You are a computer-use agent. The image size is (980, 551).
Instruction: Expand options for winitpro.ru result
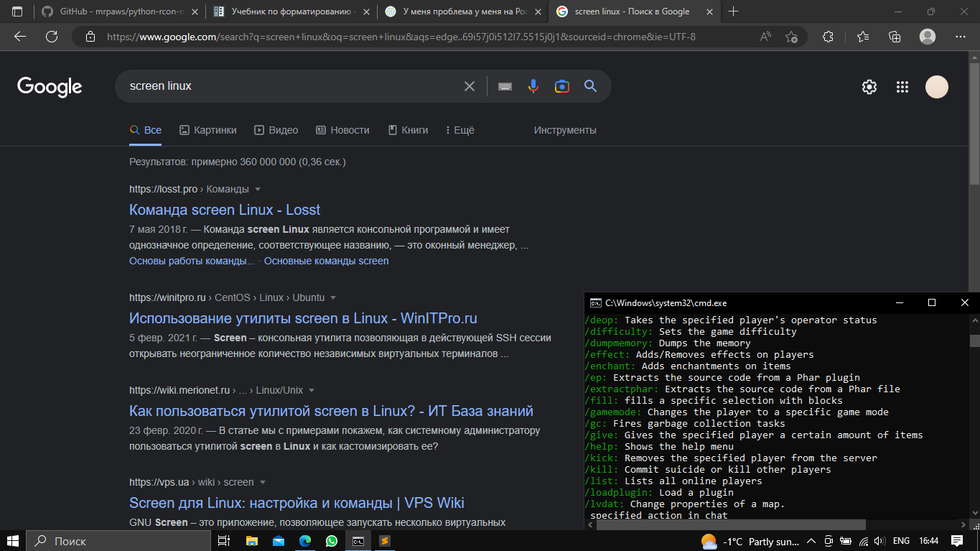tap(333, 297)
